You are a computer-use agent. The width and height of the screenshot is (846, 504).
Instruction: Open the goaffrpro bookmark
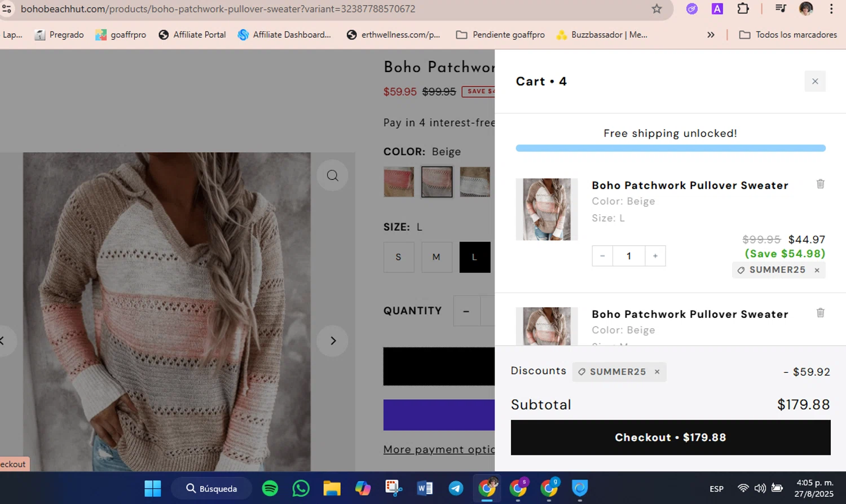pos(121,35)
